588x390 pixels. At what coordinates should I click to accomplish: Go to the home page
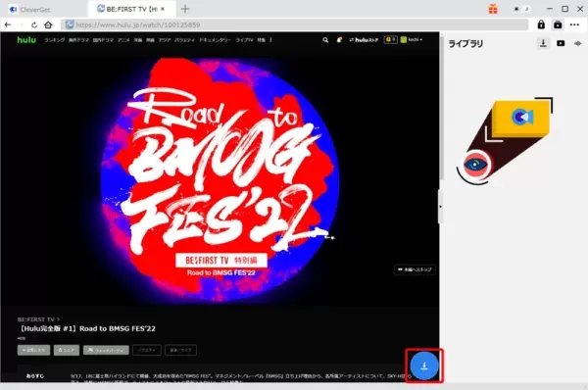coord(48,24)
